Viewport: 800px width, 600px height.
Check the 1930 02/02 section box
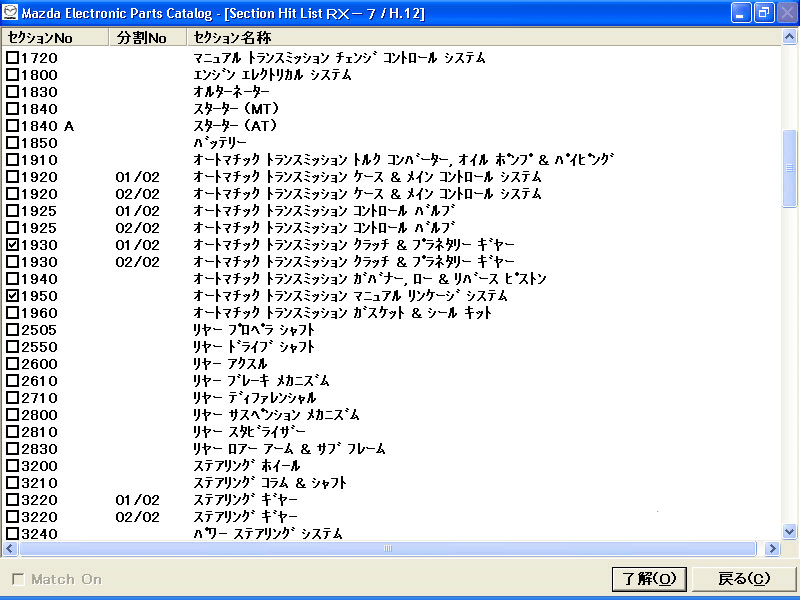[12, 262]
